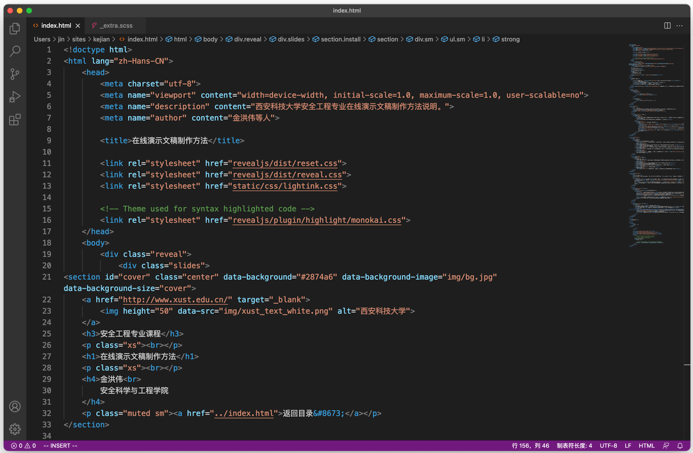The width and height of the screenshot is (693, 453).
Task: Expand the div.slides breadcrumb
Action: click(290, 39)
